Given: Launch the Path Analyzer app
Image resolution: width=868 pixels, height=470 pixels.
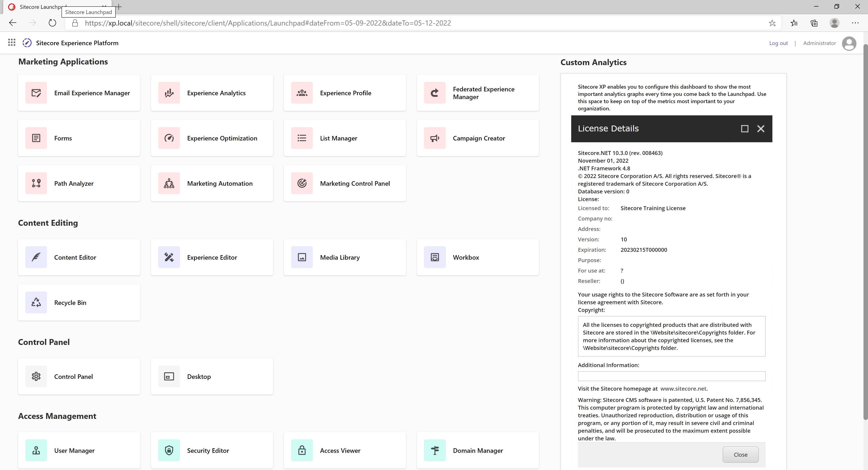Looking at the screenshot, I should 79,183.
